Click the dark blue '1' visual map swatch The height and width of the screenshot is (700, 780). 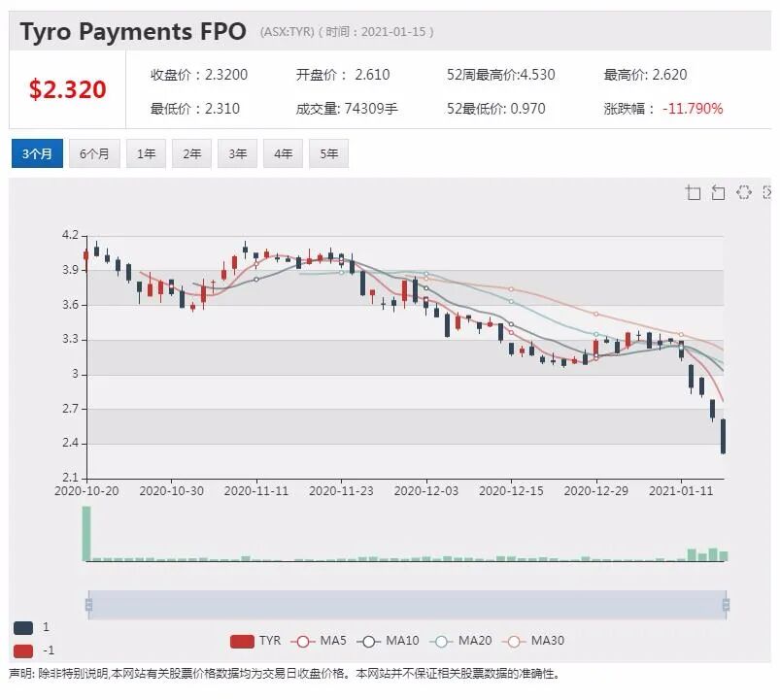23,628
